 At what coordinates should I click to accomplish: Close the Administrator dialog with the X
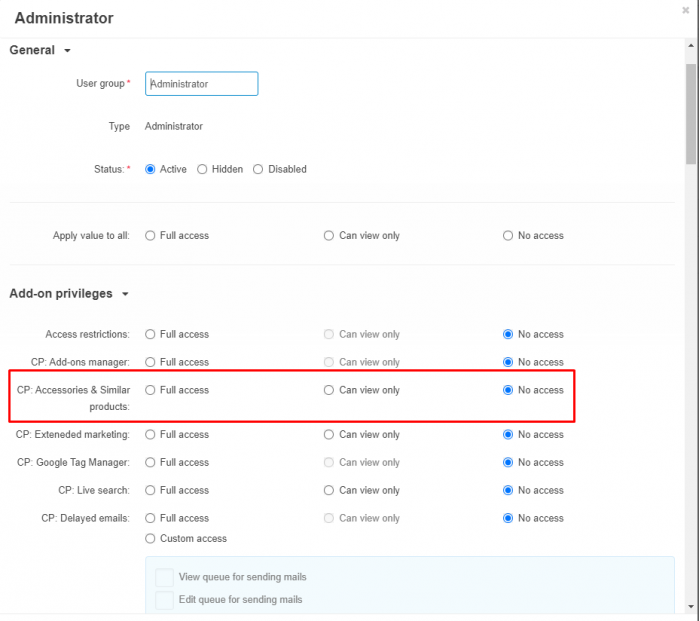click(685, 10)
